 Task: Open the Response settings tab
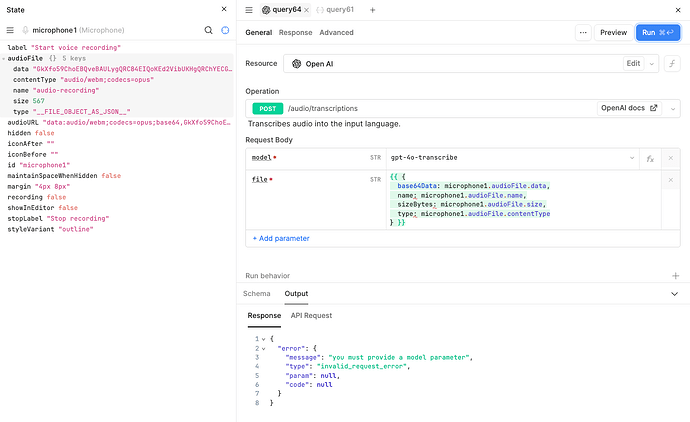pos(295,33)
